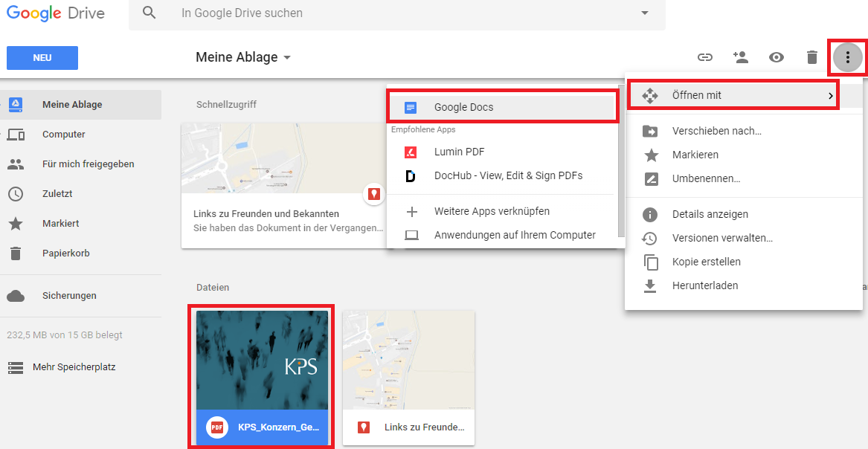Open Papierkorb in sidebar
Screen dimensions: 868x449
81,253
